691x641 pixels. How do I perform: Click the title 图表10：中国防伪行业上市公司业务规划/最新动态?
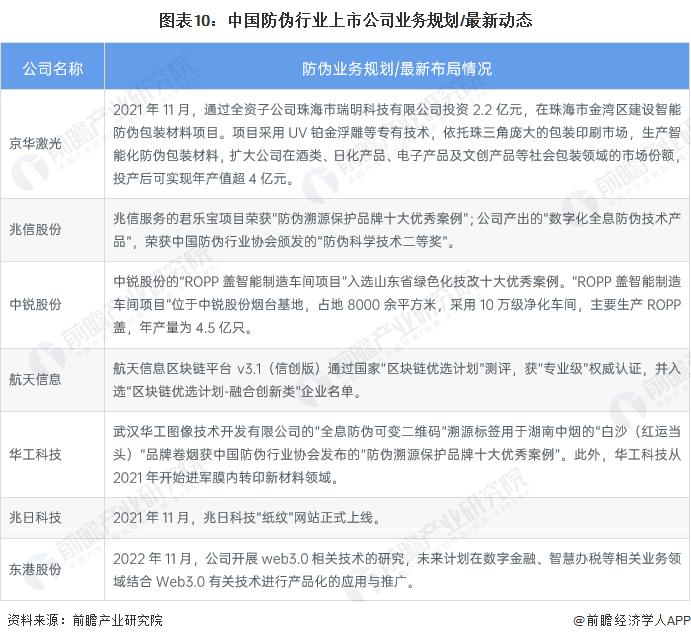tap(345, 20)
